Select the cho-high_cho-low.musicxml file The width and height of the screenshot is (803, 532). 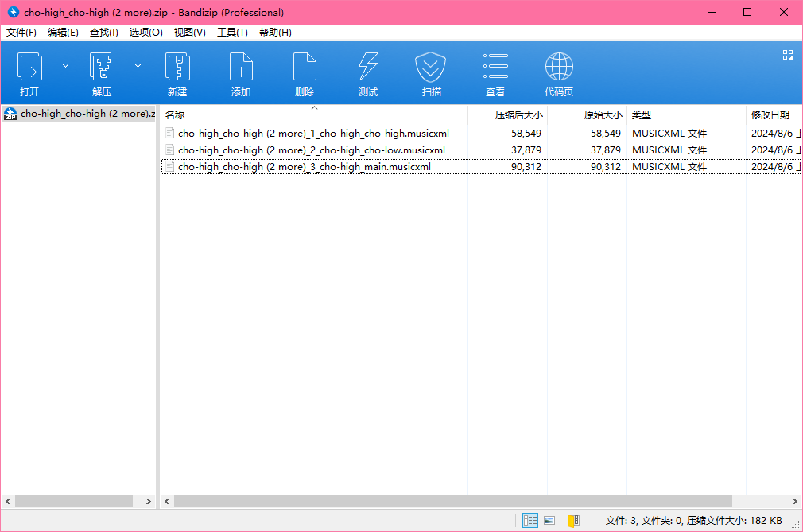click(311, 150)
